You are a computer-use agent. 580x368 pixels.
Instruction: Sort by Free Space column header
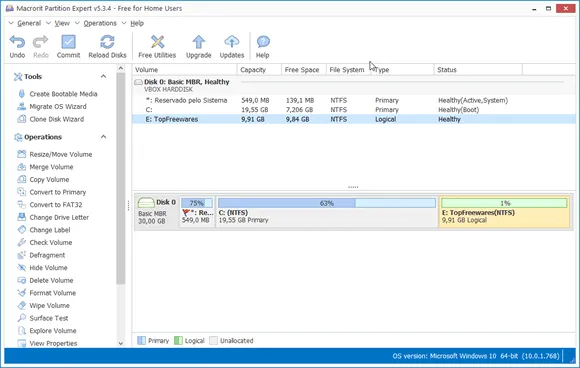click(x=304, y=70)
